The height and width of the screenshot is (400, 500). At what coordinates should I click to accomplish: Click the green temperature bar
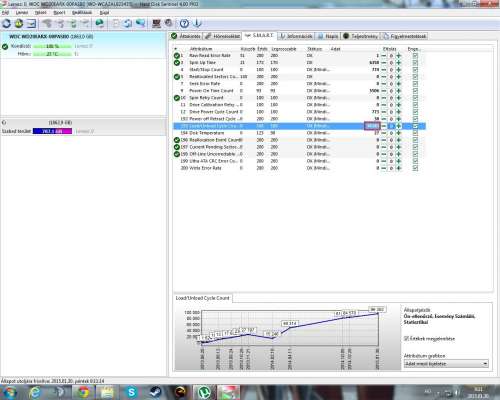(52, 54)
